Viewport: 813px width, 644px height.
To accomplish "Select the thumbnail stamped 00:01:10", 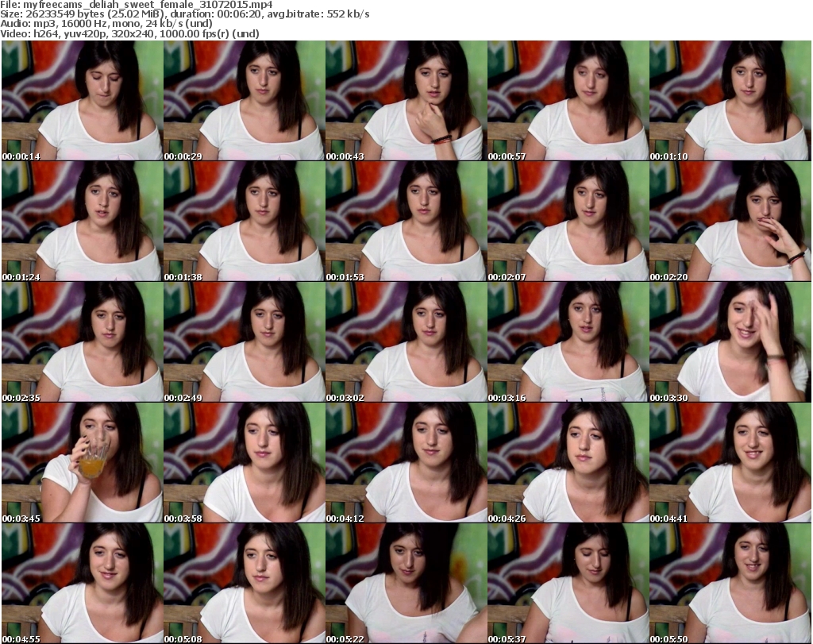I will [730, 101].
